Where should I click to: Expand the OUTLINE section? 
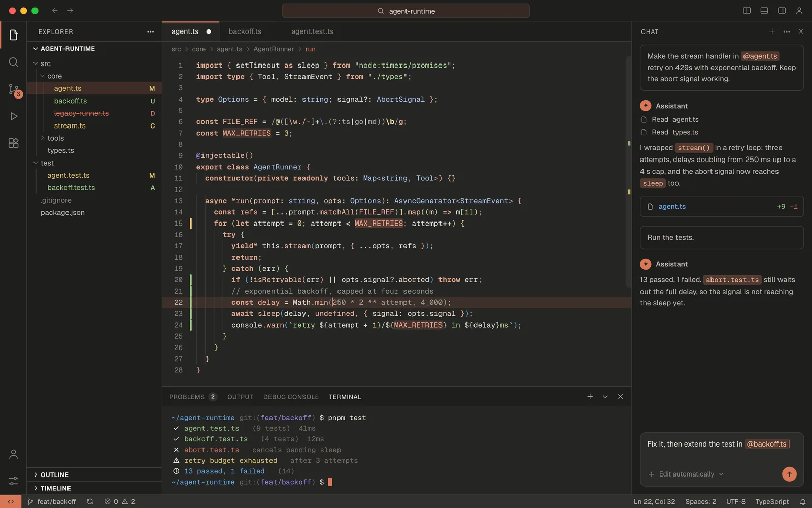94,474
